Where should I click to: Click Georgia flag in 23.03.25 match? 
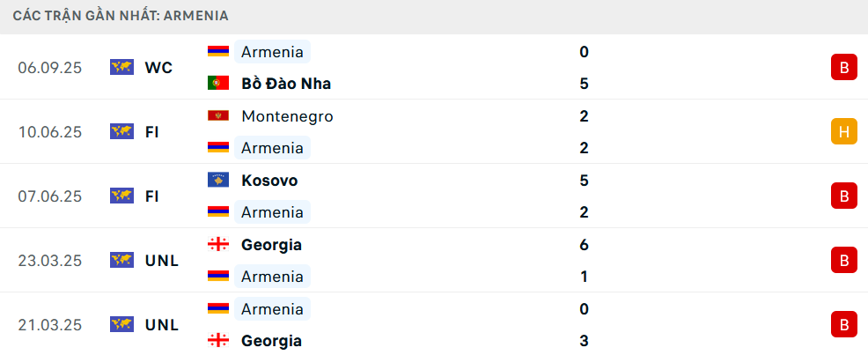(218, 245)
